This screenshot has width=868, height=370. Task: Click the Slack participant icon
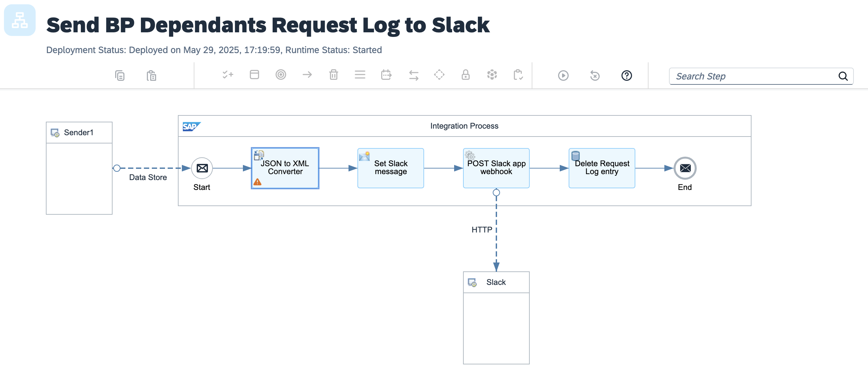point(472,283)
